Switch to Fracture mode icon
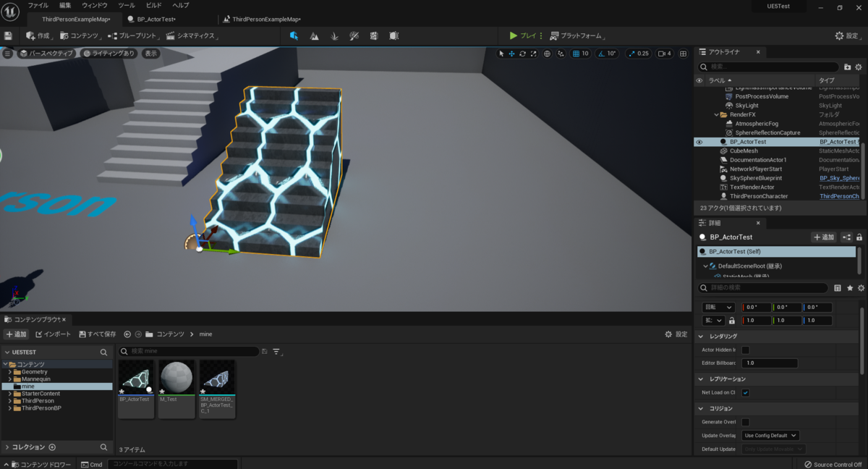 click(374, 35)
